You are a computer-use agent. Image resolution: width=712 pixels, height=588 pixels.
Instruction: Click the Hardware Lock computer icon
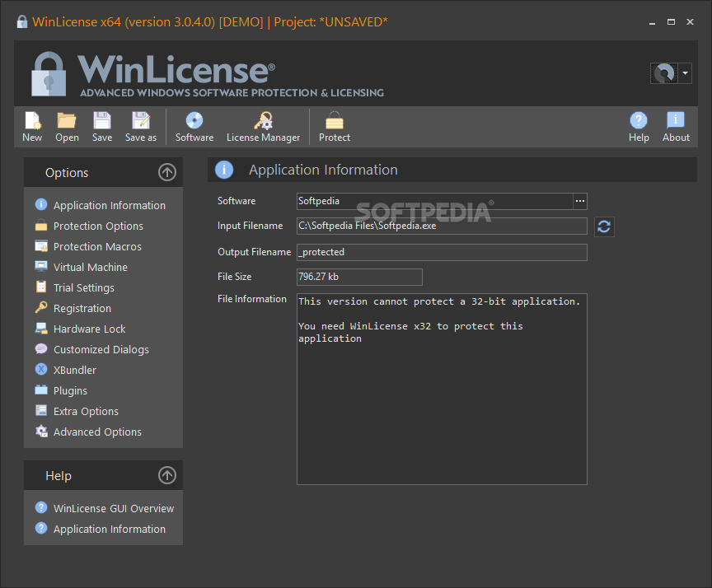click(41, 328)
